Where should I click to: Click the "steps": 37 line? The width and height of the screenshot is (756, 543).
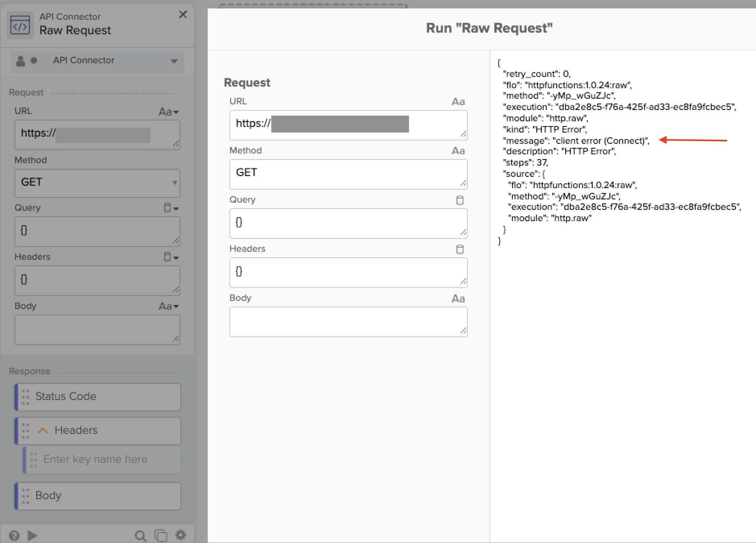coord(525,162)
